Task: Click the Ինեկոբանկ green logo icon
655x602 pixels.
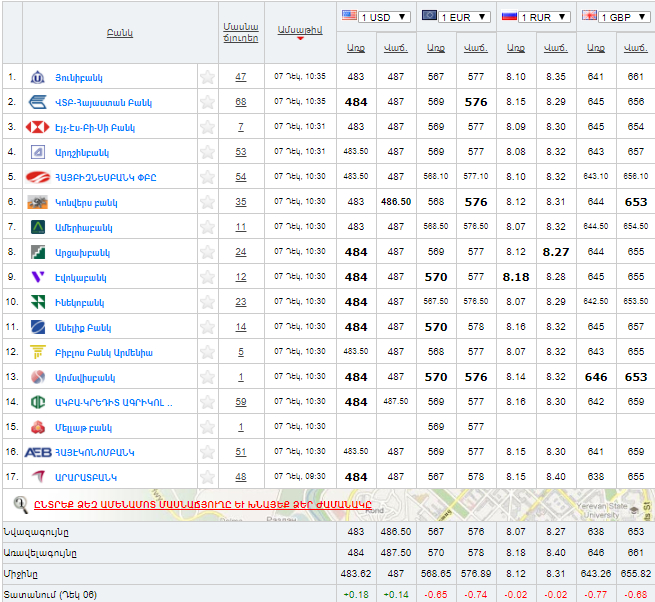Action: coord(38,302)
